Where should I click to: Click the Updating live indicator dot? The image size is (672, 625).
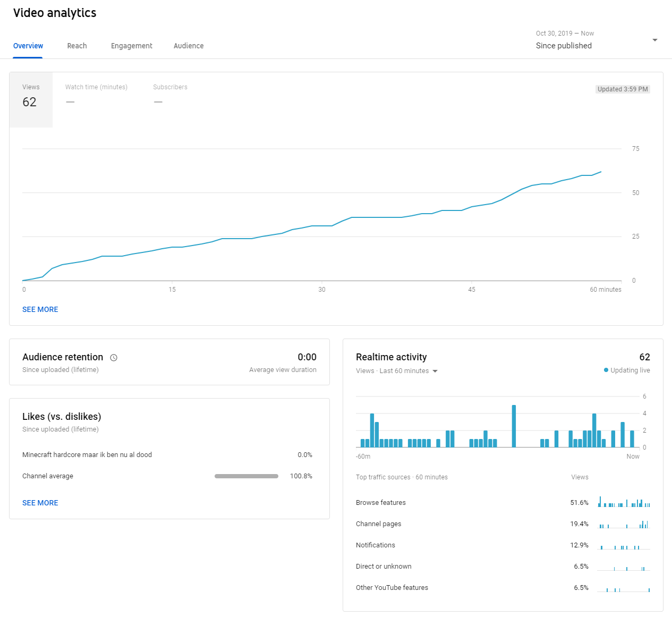click(606, 370)
